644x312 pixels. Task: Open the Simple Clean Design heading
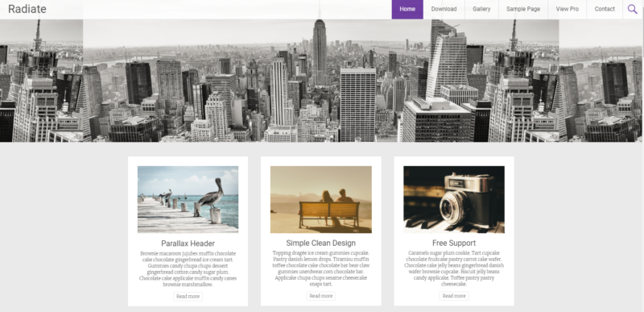pos(320,243)
